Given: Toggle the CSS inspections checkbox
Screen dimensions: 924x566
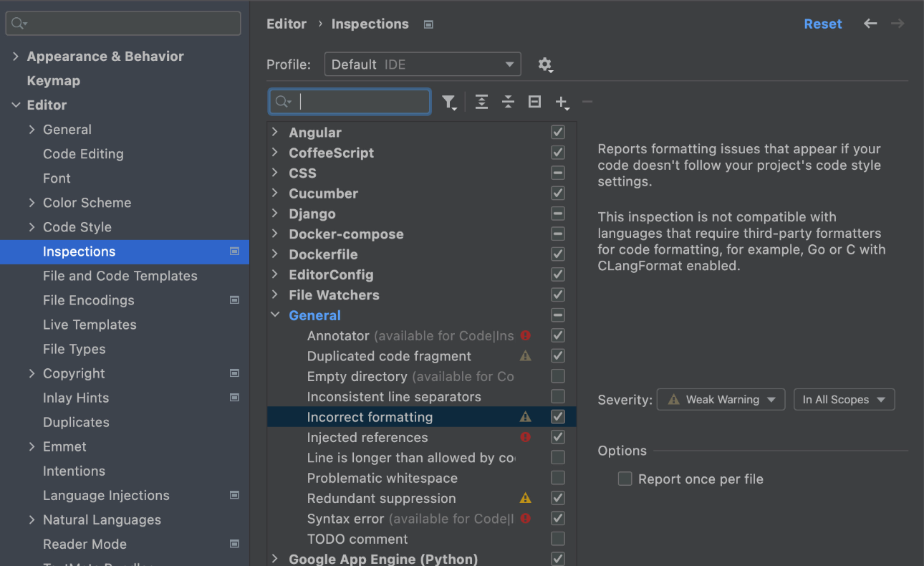Looking at the screenshot, I should [558, 173].
